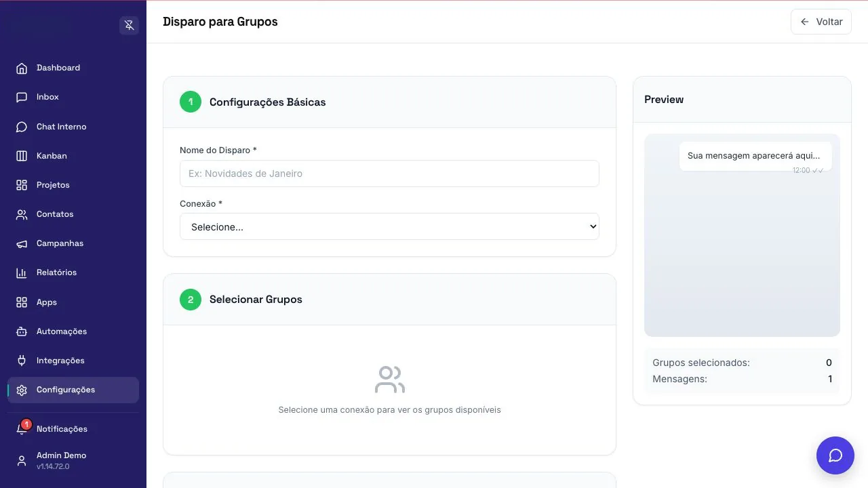Open Dashboard menu item
The image size is (868, 488).
pyautogui.click(x=73, y=68)
